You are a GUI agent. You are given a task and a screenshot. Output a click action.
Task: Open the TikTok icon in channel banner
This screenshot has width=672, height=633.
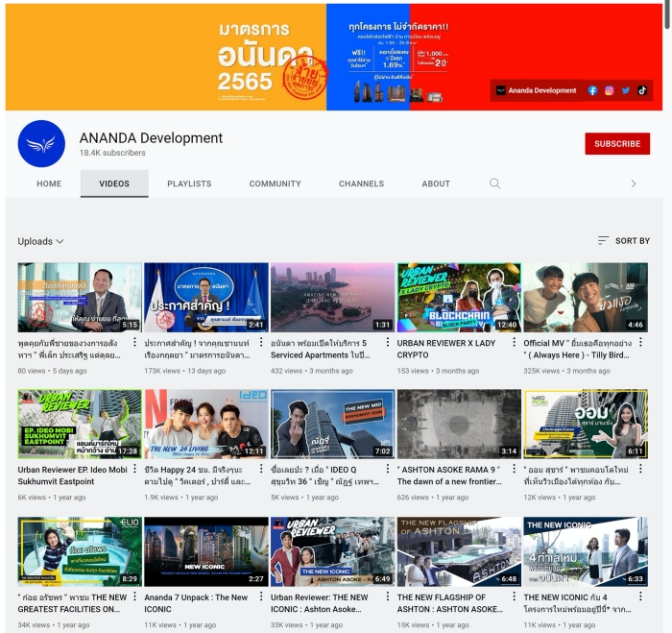(642, 90)
